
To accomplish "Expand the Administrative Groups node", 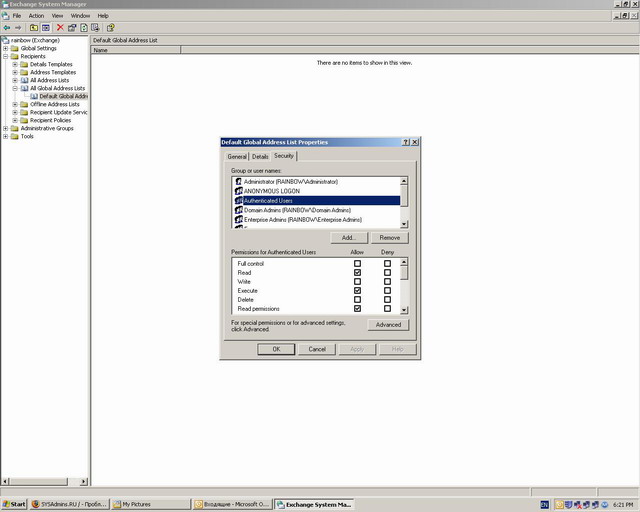I will tap(5, 128).
